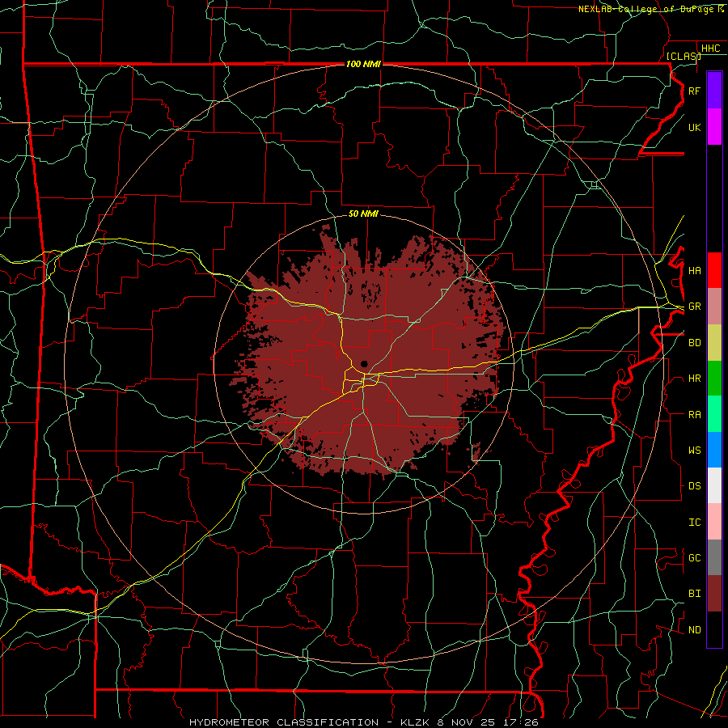Pick the RA light green legend swatch
The width and height of the screenshot is (728, 728).
click(714, 414)
